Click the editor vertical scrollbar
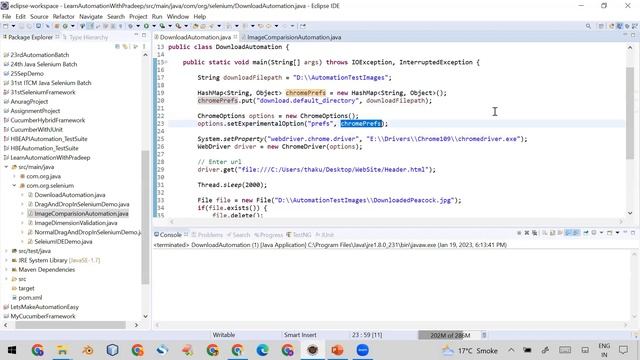640x360 pixels. coord(630,112)
